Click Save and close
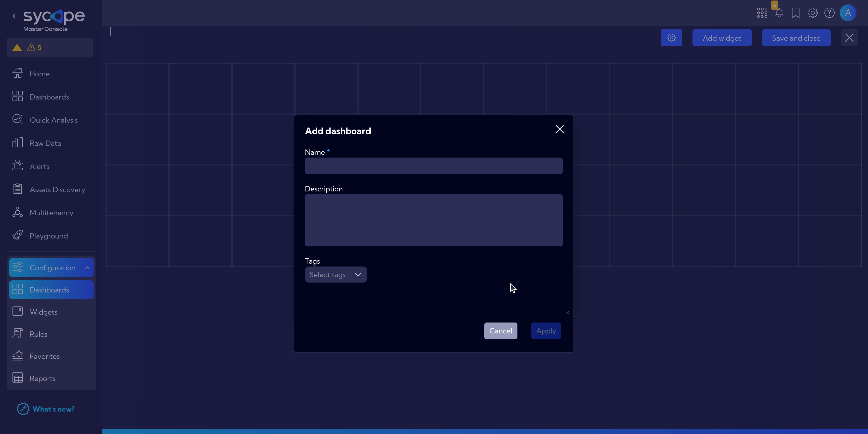Screen dimensions: 868x434 (x=796, y=38)
